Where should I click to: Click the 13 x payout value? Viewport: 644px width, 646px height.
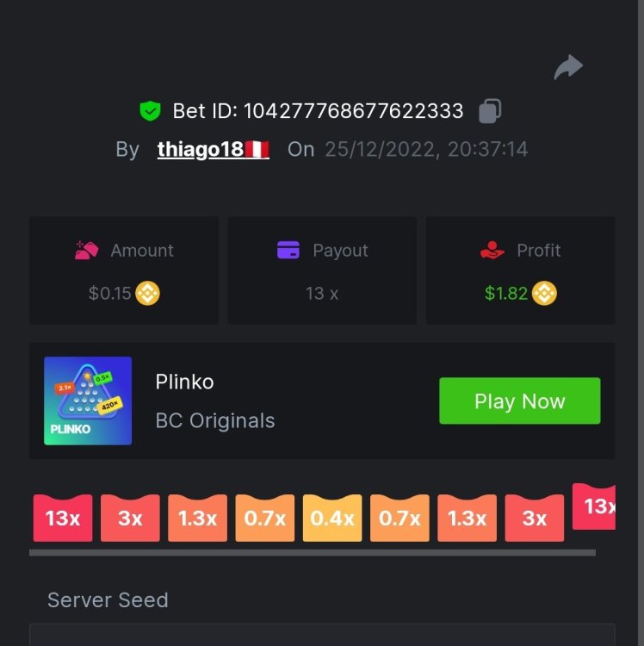pyautogui.click(x=322, y=294)
